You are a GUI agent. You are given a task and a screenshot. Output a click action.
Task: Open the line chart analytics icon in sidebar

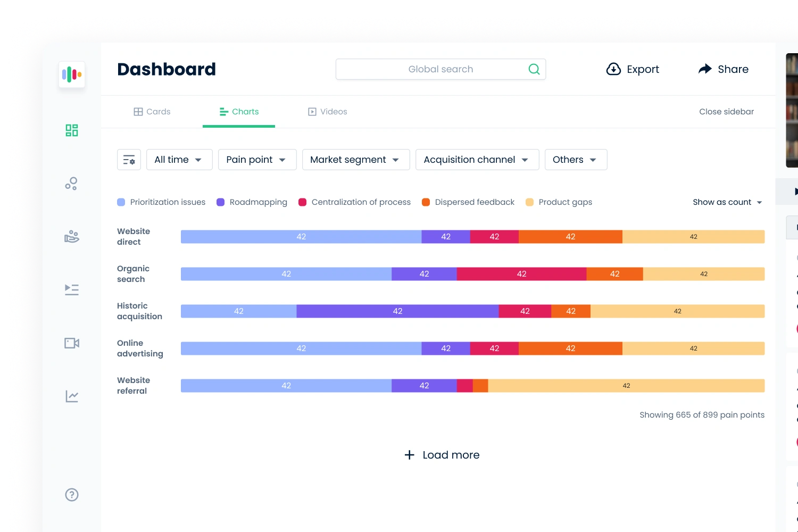72,396
